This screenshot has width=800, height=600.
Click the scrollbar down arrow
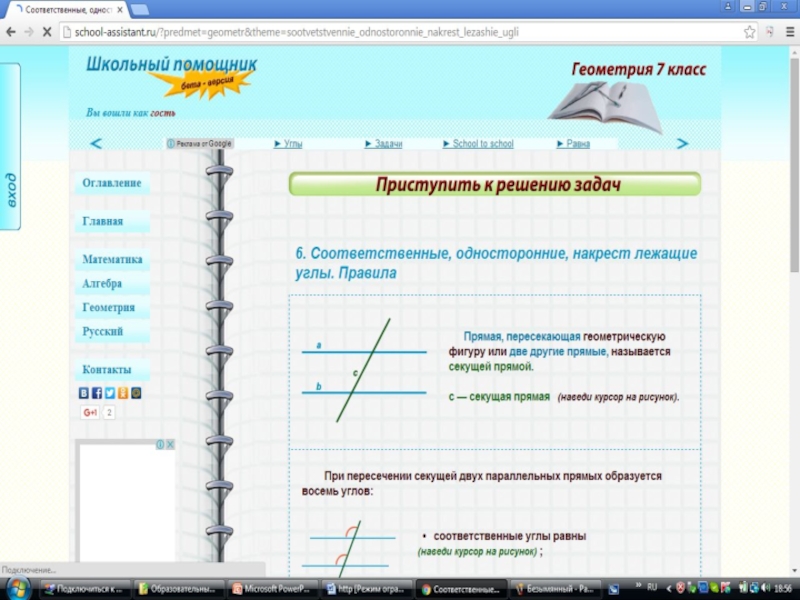coord(794,571)
